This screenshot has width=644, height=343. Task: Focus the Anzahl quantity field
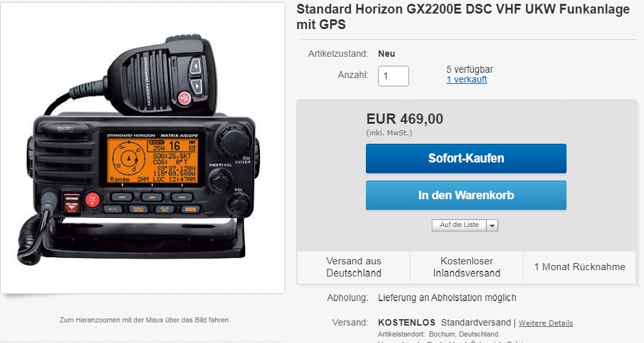(x=394, y=76)
